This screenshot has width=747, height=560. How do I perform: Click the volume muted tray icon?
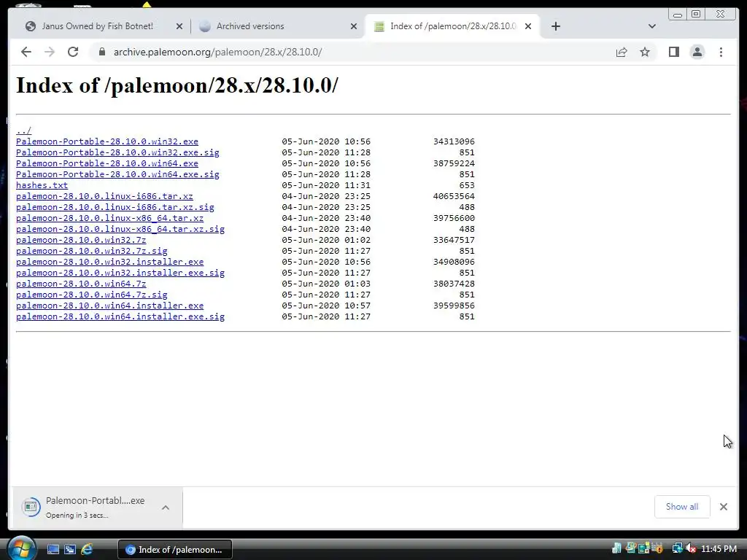tap(690, 548)
